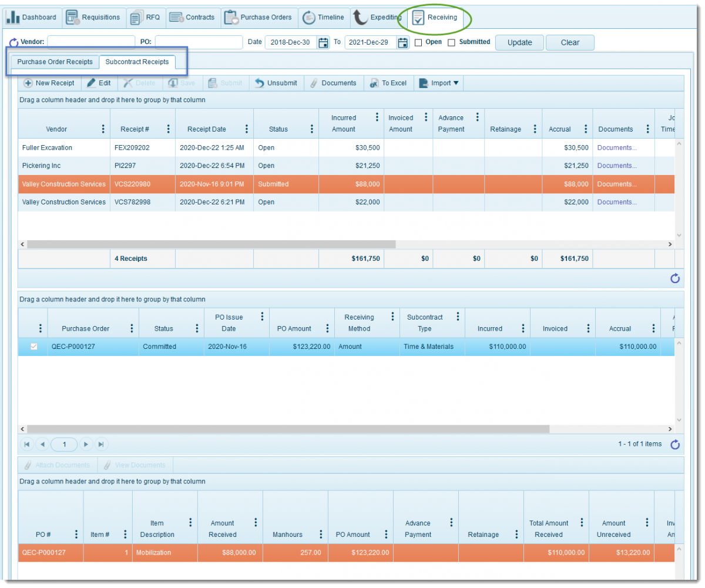Refresh the receipts grid with circular arrow icon
Image resolution: width=705 pixels, height=588 pixels.
pyautogui.click(x=674, y=279)
